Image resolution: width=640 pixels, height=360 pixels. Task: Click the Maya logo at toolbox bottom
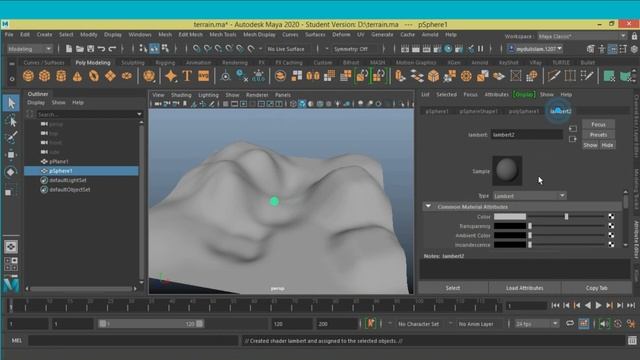coord(11,284)
